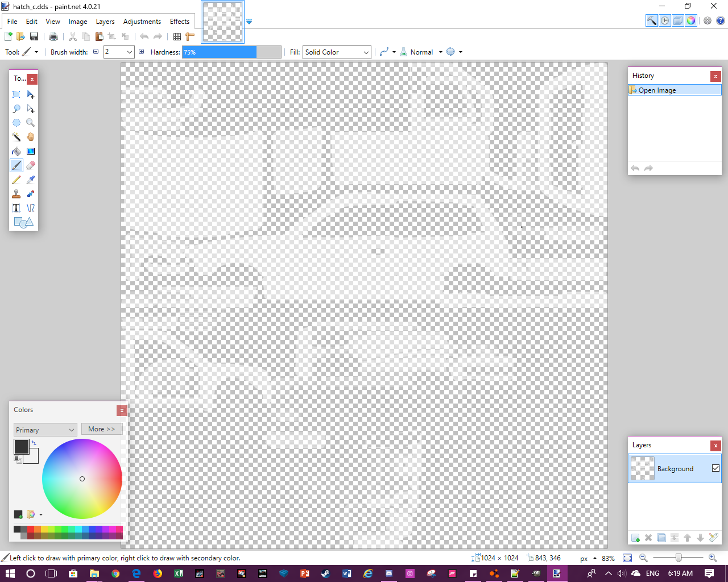Expand the Primary color dropdown

coord(45,430)
